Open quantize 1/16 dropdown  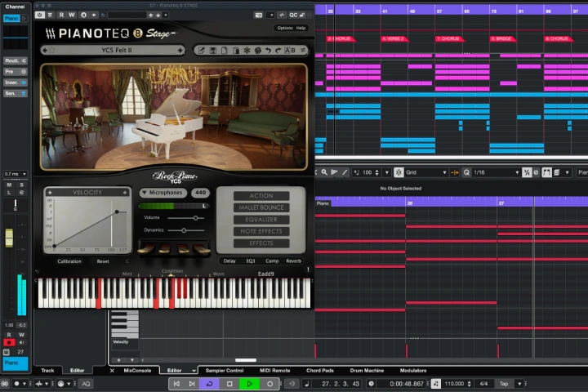tap(496, 172)
